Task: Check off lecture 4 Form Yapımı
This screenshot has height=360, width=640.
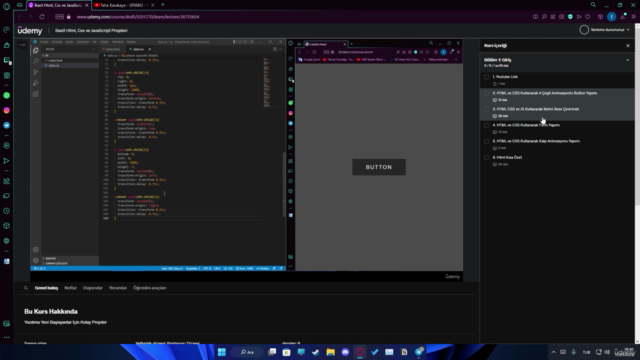Action: pos(486,125)
